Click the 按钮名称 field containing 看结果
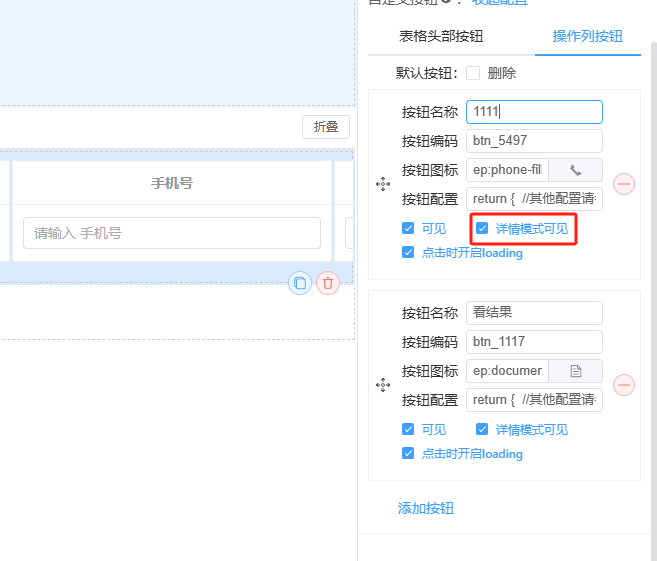 point(534,313)
